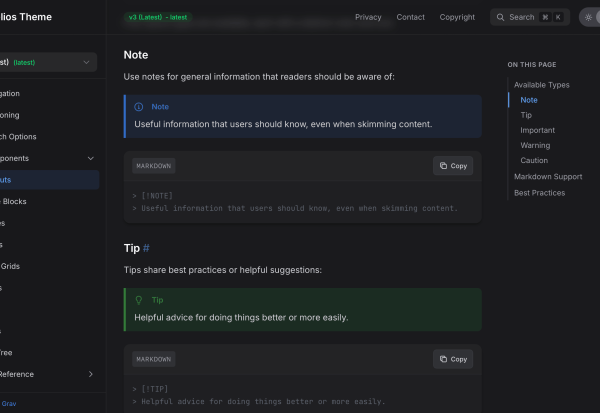Viewport: 600px width, 413px height.
Task: Click the Helios Theme site title
Action: click(x=26, y=17)
